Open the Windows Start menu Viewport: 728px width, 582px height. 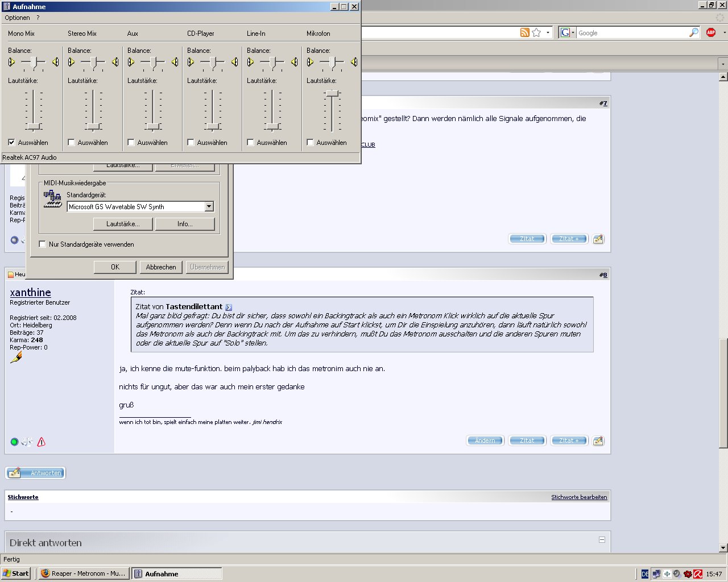coord(16,573)
